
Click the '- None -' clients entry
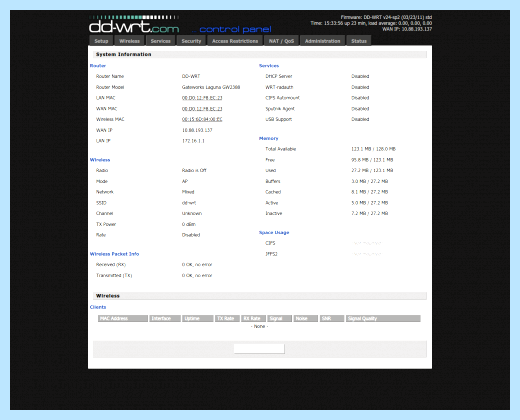pyautogui.click(x=259, y=326)
